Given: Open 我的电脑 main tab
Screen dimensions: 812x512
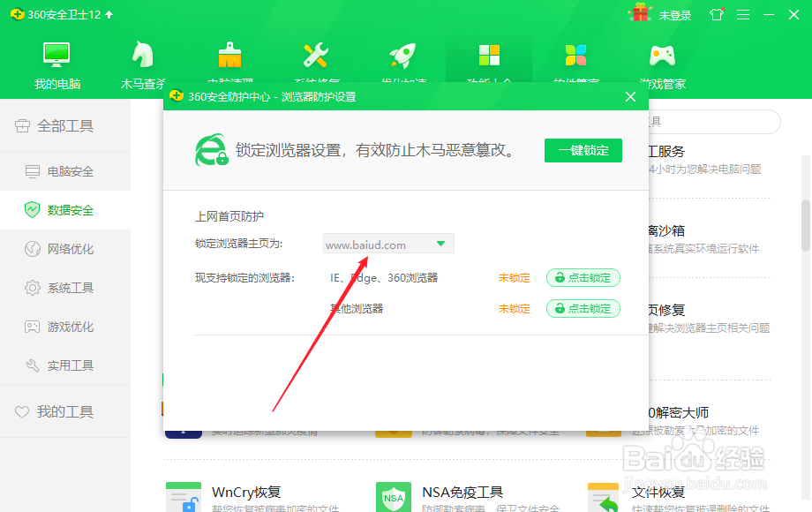Looking at the screenshot, I should 56,64.
